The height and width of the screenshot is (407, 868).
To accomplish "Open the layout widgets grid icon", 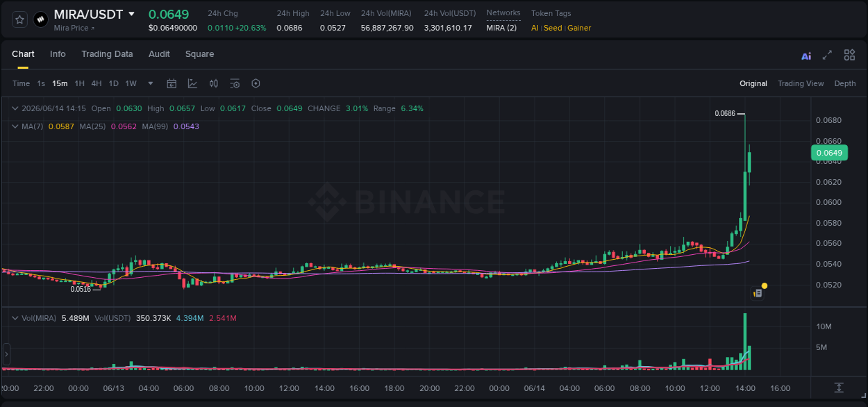I will click(849, 55).
